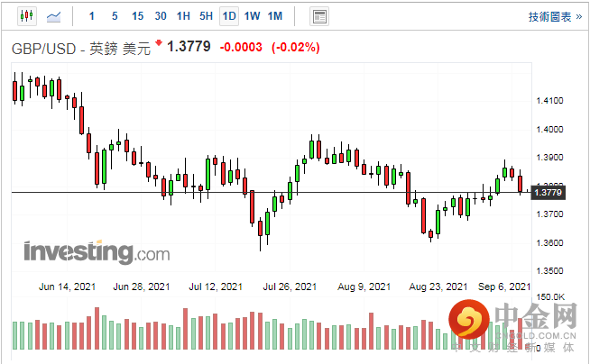This screenshot has height=364, width=590.
Task: Select the 5-minute timeframe
Action: click(115, 16)
